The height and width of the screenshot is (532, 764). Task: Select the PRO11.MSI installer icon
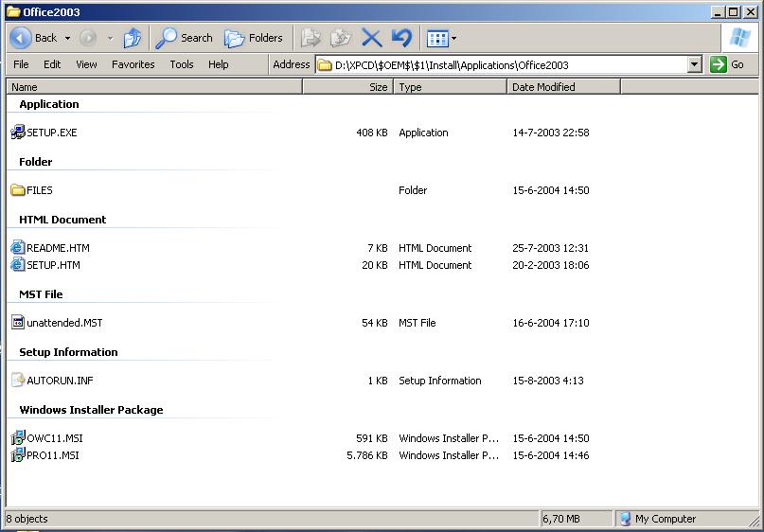click(x=18, y=454)
